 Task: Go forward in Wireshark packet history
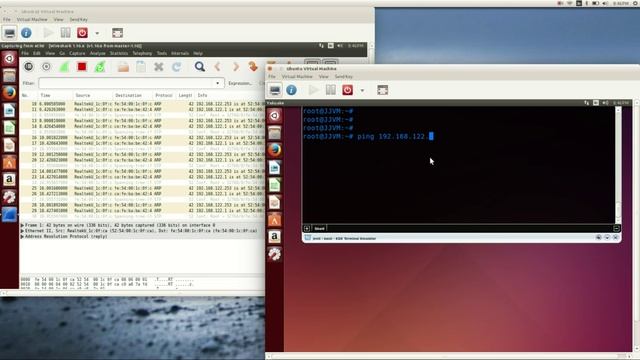click(x=236, y=67)
